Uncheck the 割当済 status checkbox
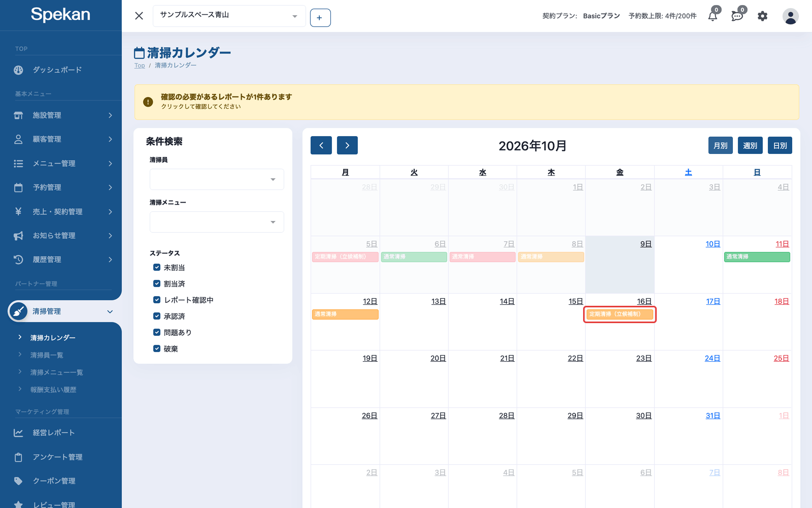812x508 pixels. pyautogui.click(x=157, y=283)
